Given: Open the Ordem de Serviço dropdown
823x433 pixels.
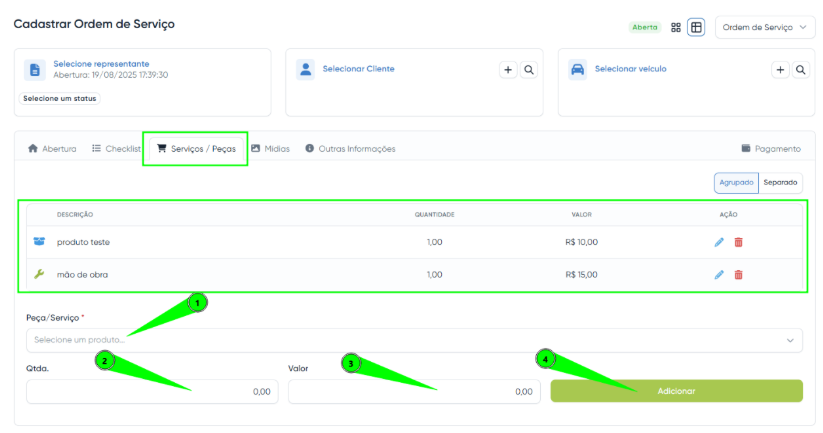Looking at the screenshot, I should click(766, 27).
